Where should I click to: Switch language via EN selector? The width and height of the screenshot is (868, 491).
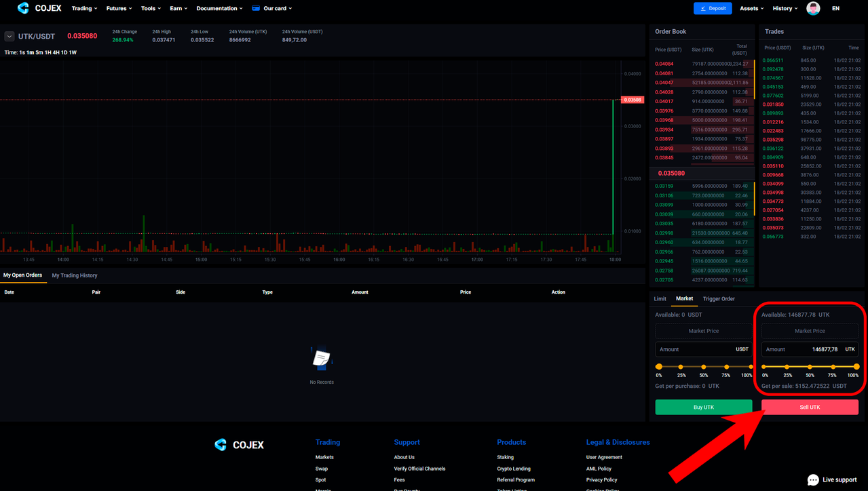click(x=835, y=8)
